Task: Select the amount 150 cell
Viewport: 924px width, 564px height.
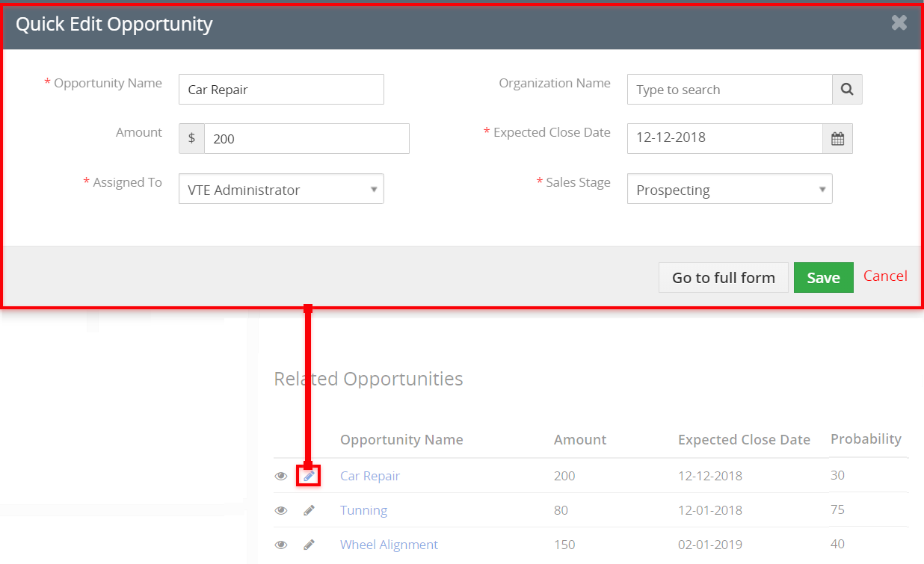Action: (564, 545)
